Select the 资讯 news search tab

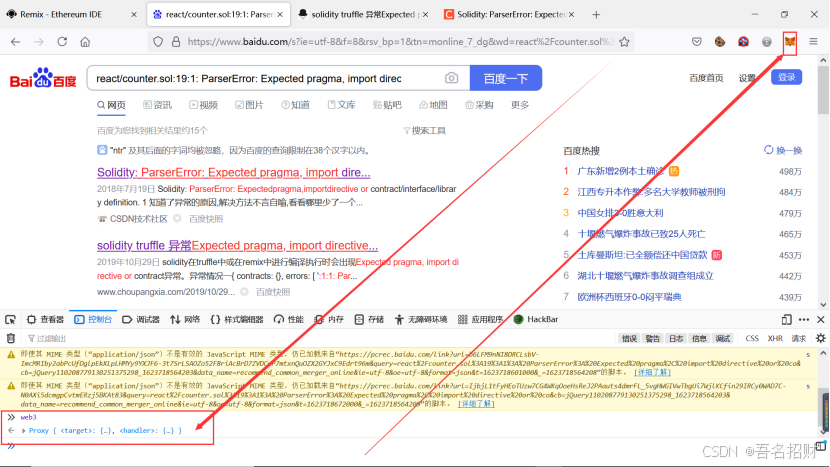[158, 105]
